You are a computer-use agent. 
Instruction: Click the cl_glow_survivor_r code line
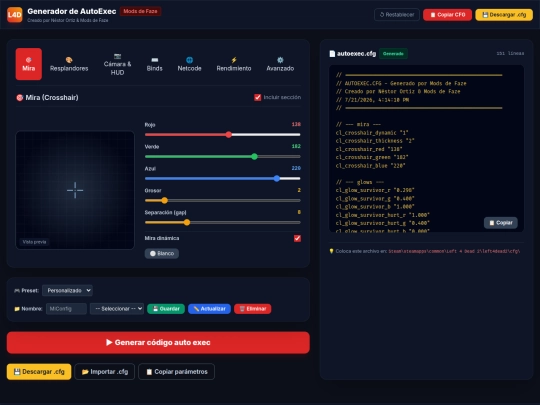375,190
